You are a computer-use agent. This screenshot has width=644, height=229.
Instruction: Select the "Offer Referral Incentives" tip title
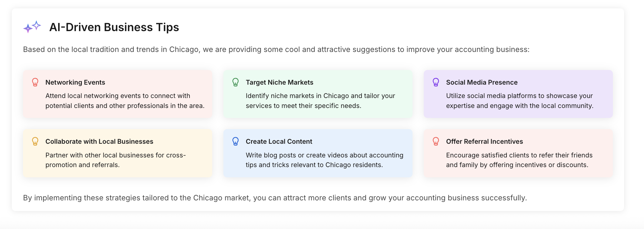pyautogui.click(x=484, y=142)
